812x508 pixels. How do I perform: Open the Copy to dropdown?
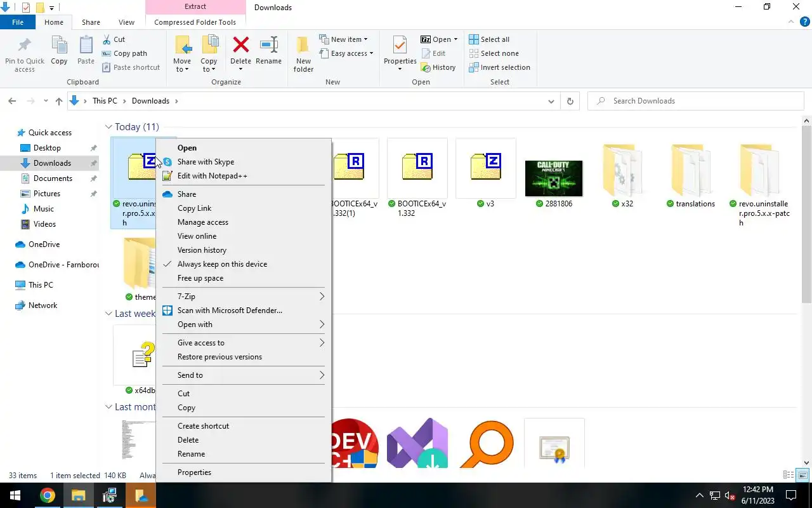[209, 65]
